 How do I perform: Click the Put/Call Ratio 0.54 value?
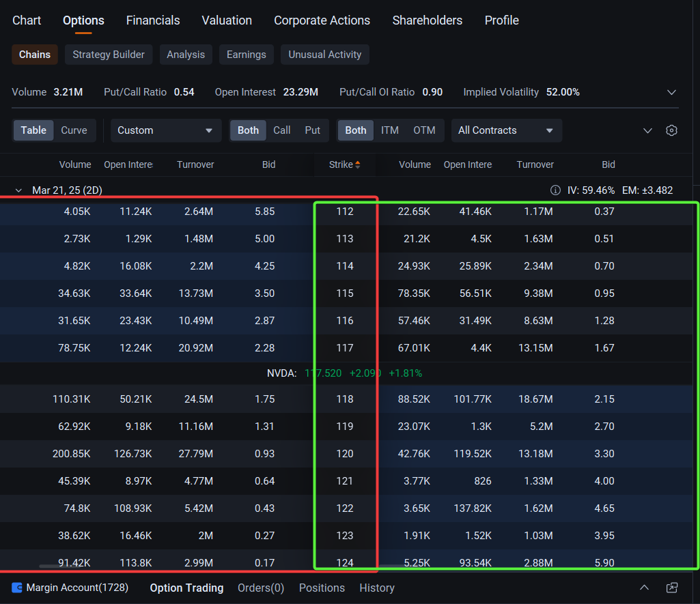click(x=184, y=92)
